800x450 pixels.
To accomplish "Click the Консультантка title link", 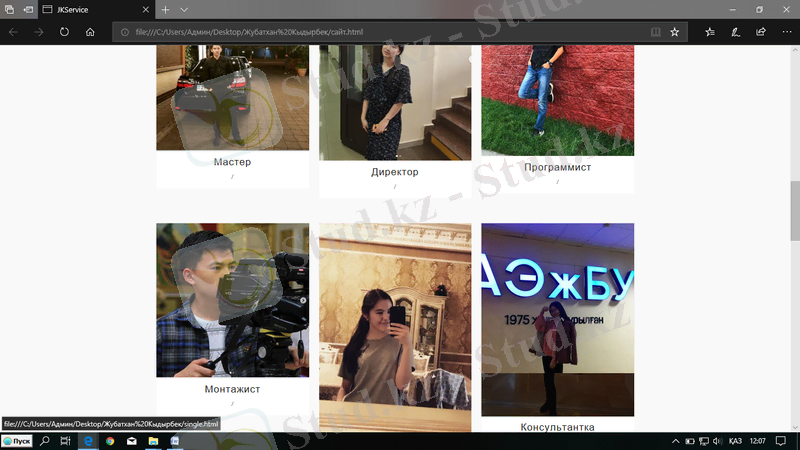I will (x=558, y=427).
